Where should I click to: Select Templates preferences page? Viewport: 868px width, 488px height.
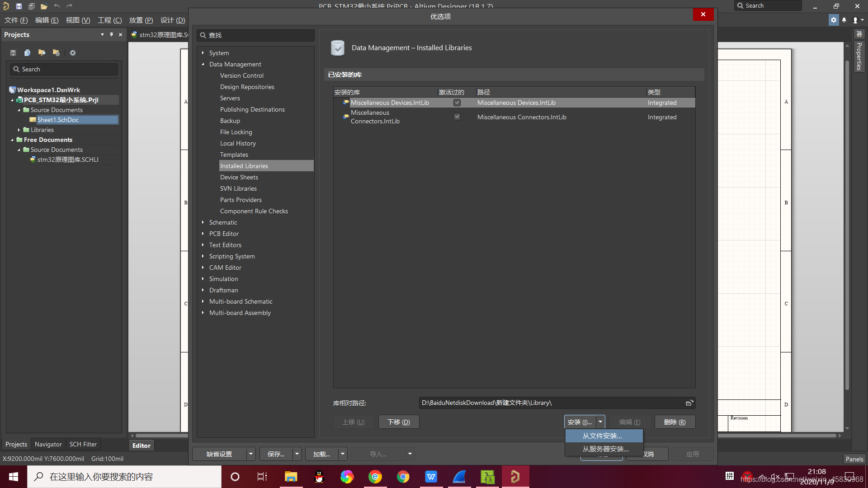pyautogui.click(x=234, y=155)
